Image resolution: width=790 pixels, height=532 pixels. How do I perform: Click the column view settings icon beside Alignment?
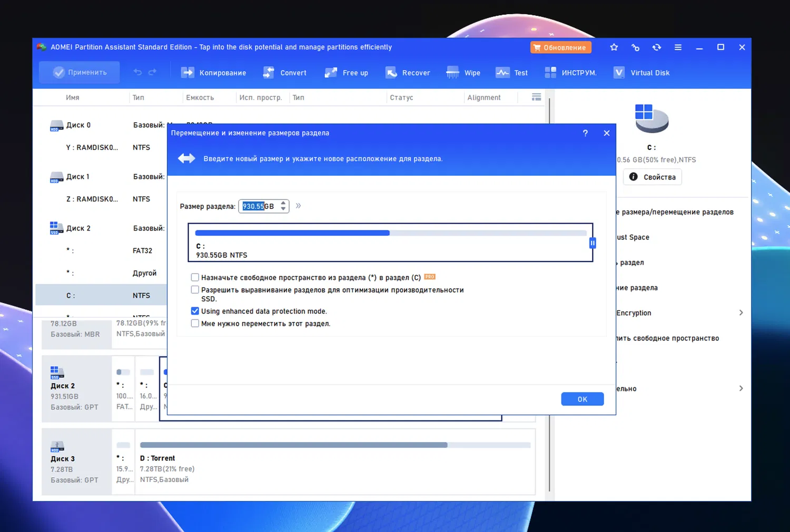tap(537, 97)
